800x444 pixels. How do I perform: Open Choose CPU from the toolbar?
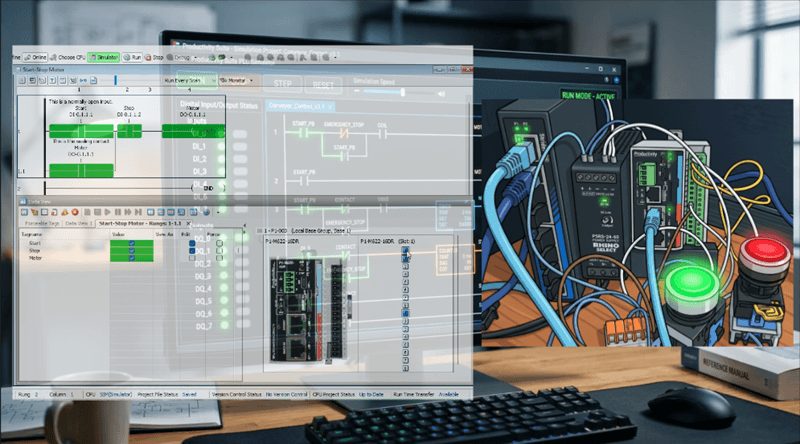67,58
